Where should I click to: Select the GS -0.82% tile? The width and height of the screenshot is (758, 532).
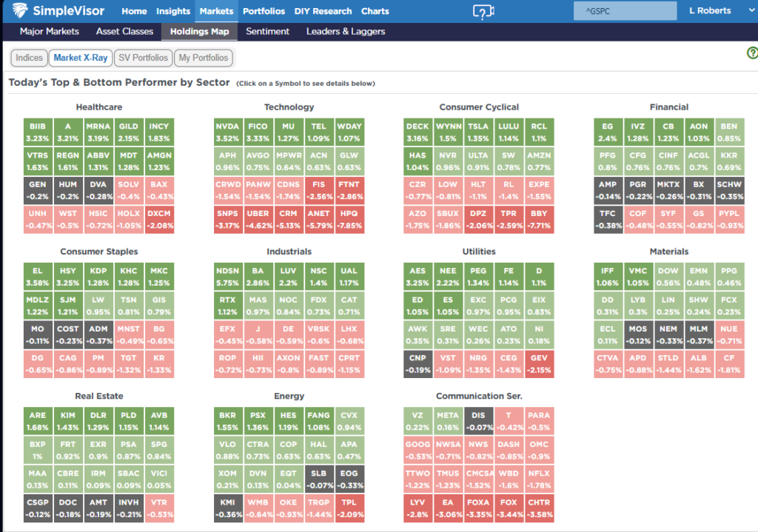tap(699, 219)
